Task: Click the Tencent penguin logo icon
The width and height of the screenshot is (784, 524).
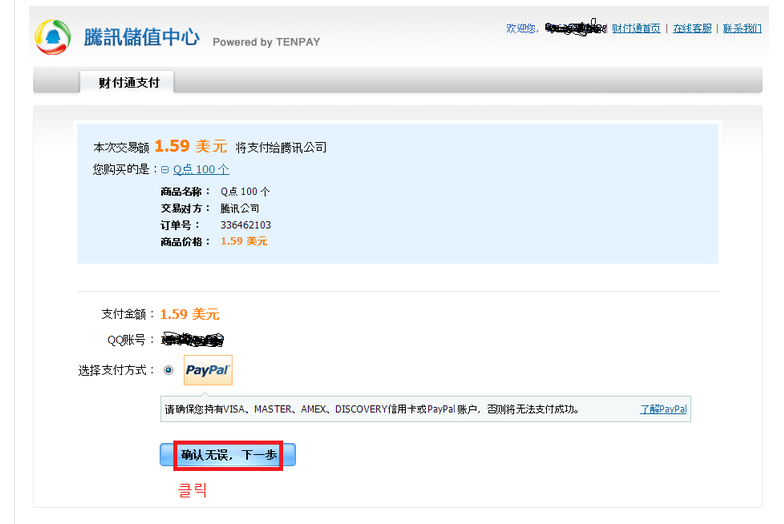Action: click(52, 37)
